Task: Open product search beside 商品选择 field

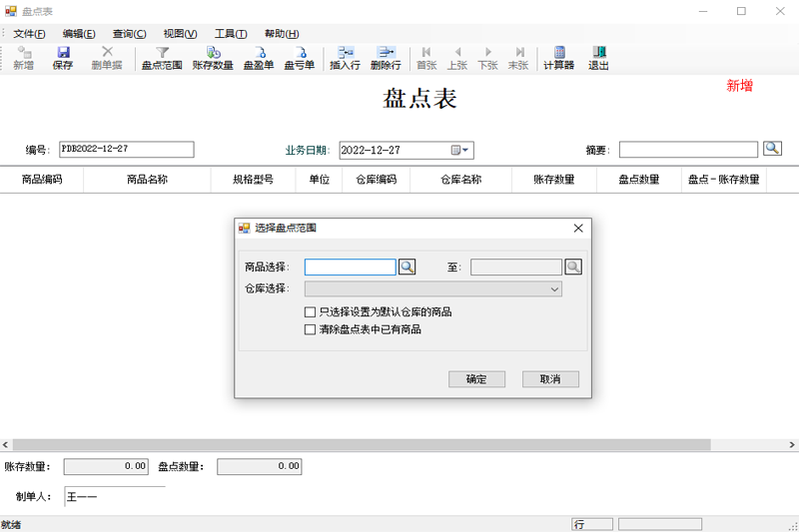Action: 406,266
